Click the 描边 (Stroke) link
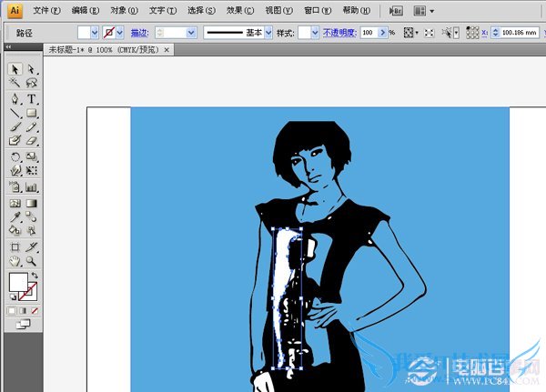Image resolution: width=546 pixels, height=392 pixels. 139,33
